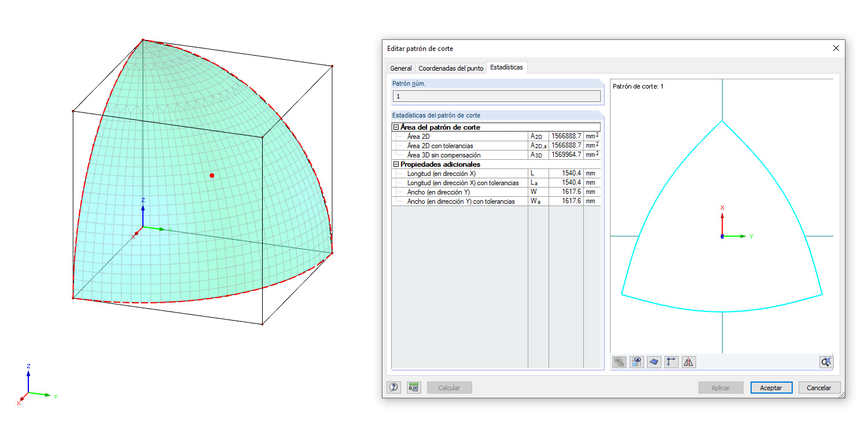Click the Calcular button
The image size is (868, 422).
(449, 388)
